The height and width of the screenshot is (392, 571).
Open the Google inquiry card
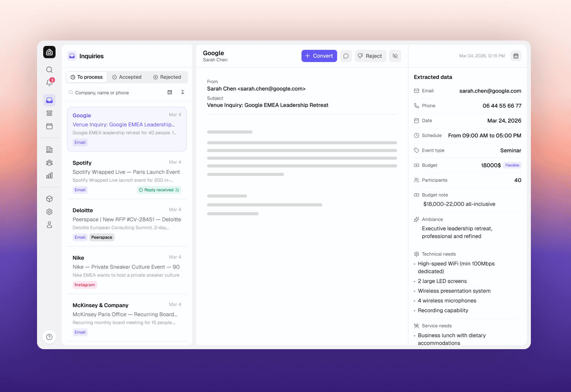pos(127,129)
